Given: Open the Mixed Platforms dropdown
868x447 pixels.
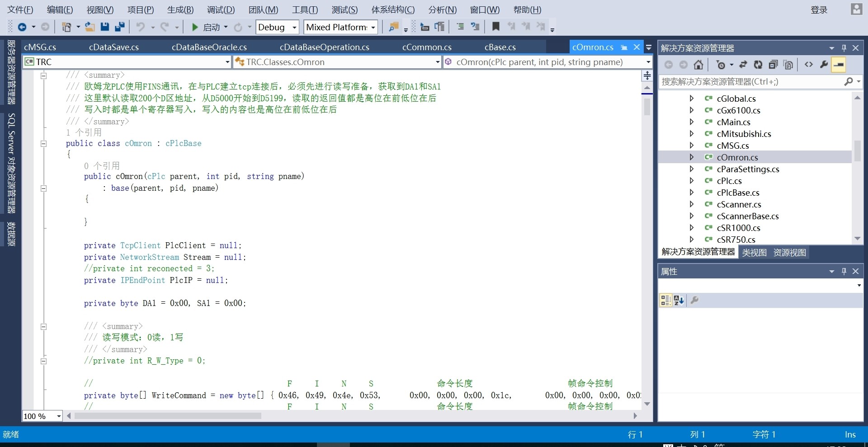Looking at the screenshot, I should pos(373,28).
